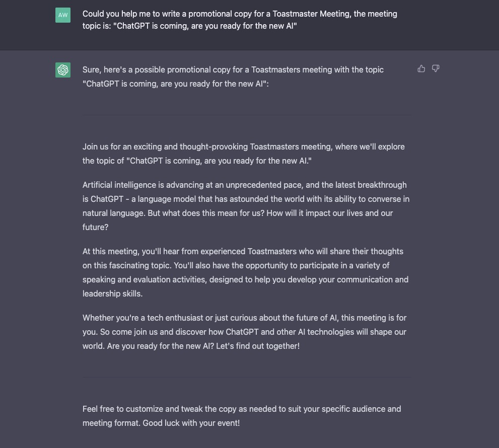Click the paragraph beginning "At this meeting"
Image resolution: width=499 pixels, height=448 pixels.
pyautogui.click(x=245, y=272)
